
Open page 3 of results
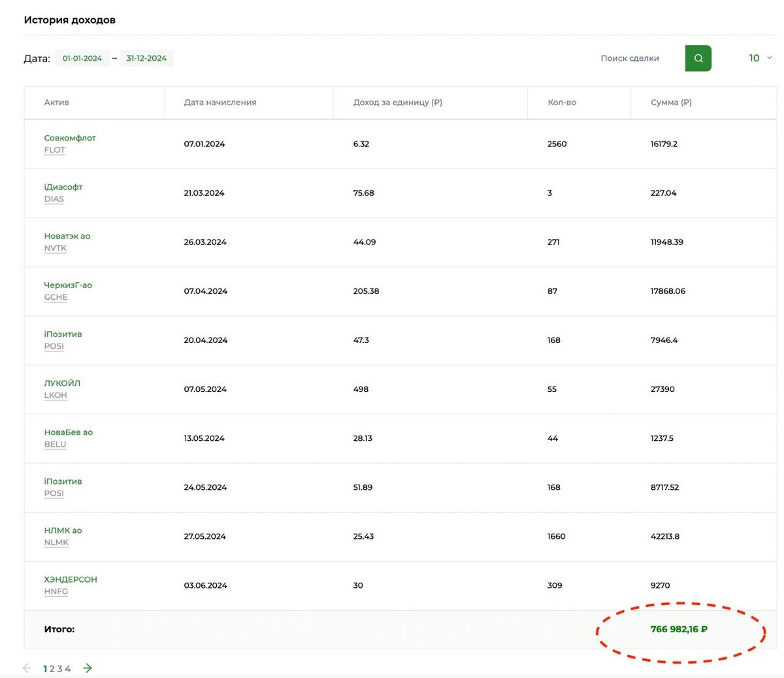click(59, 669)
